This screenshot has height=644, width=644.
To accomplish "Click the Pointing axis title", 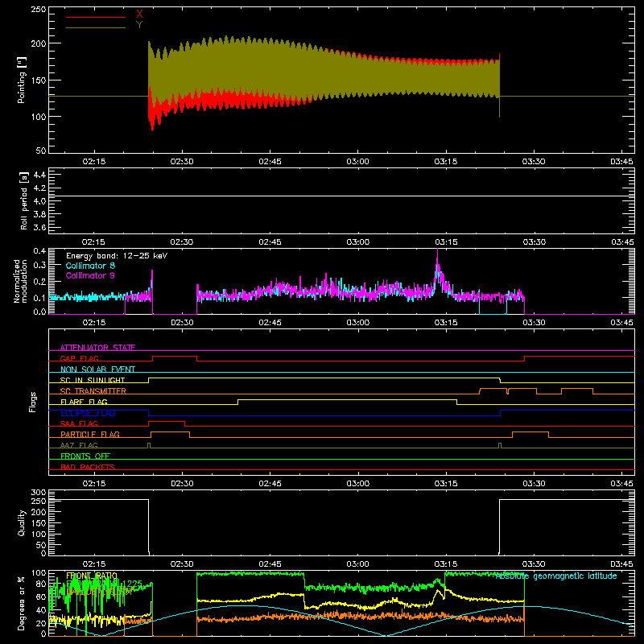I will pyautogui.click(x=22, y=80).
